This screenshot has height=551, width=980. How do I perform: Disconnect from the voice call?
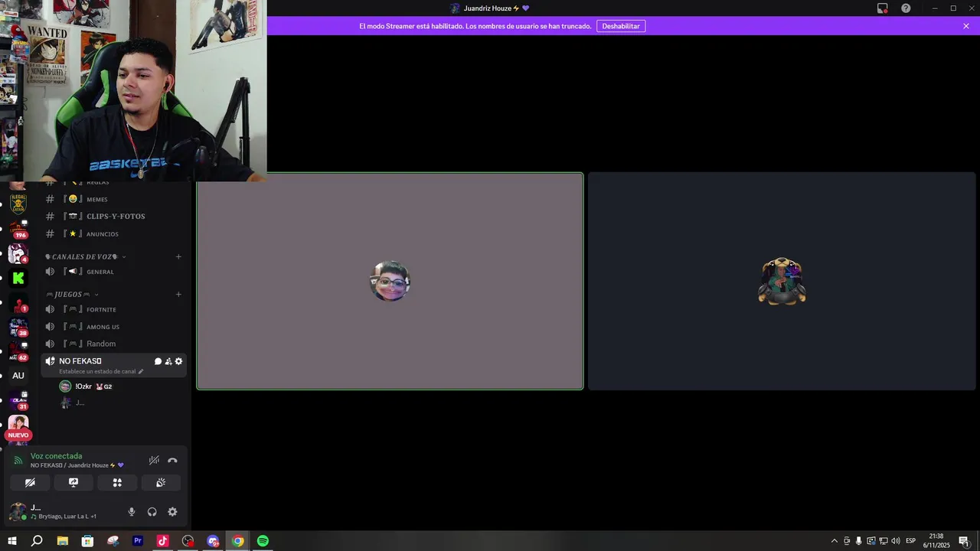pyautogui.click(x=172, y=461)
